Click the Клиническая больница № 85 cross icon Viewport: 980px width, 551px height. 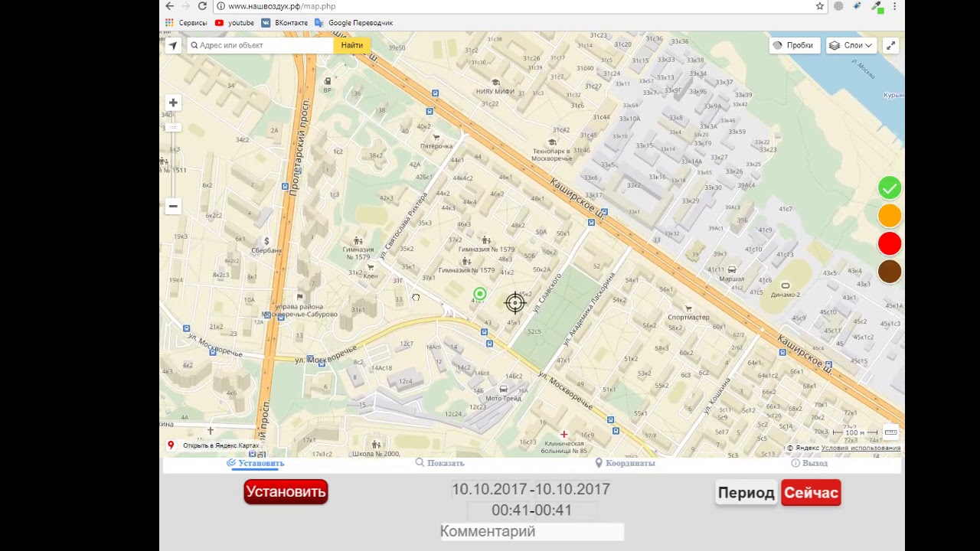(x=564, y=435)
